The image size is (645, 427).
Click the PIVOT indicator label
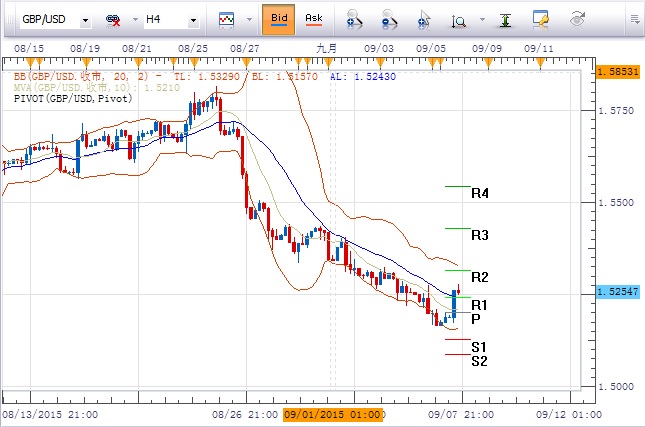(x=73, y=99)
